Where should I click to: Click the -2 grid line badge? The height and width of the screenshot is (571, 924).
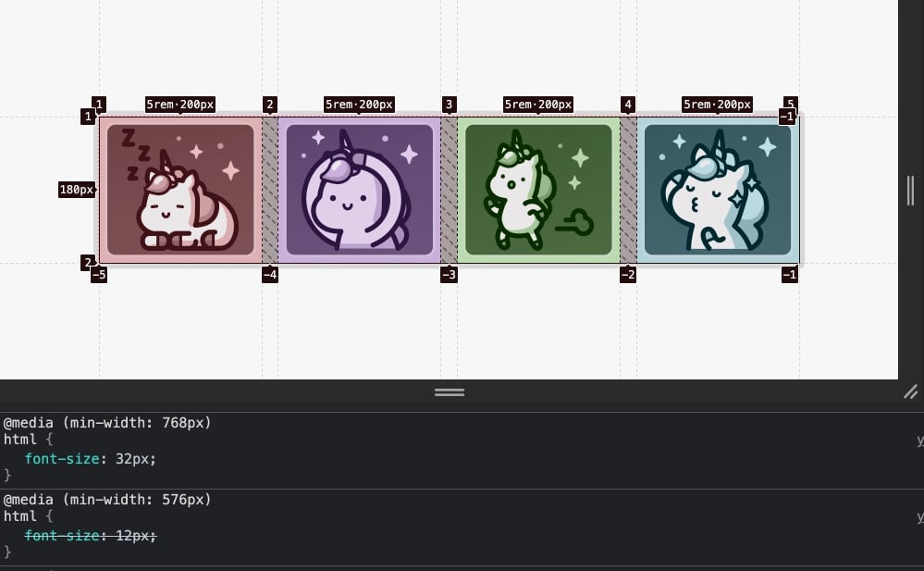coord(628,274)
